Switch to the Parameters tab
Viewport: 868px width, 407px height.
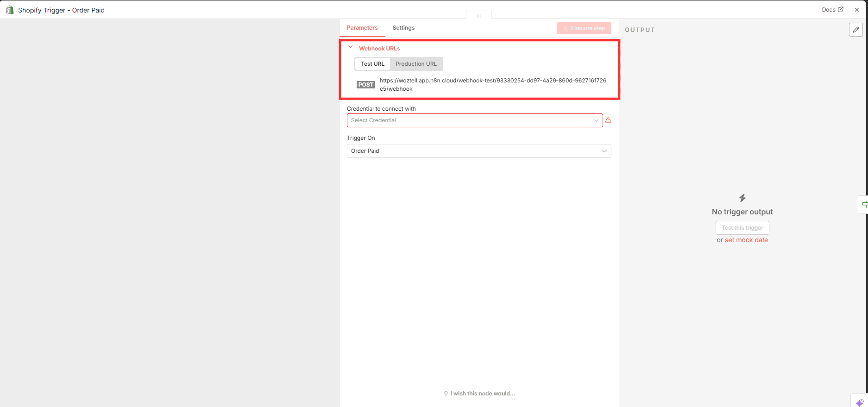[x=362, y=28]
